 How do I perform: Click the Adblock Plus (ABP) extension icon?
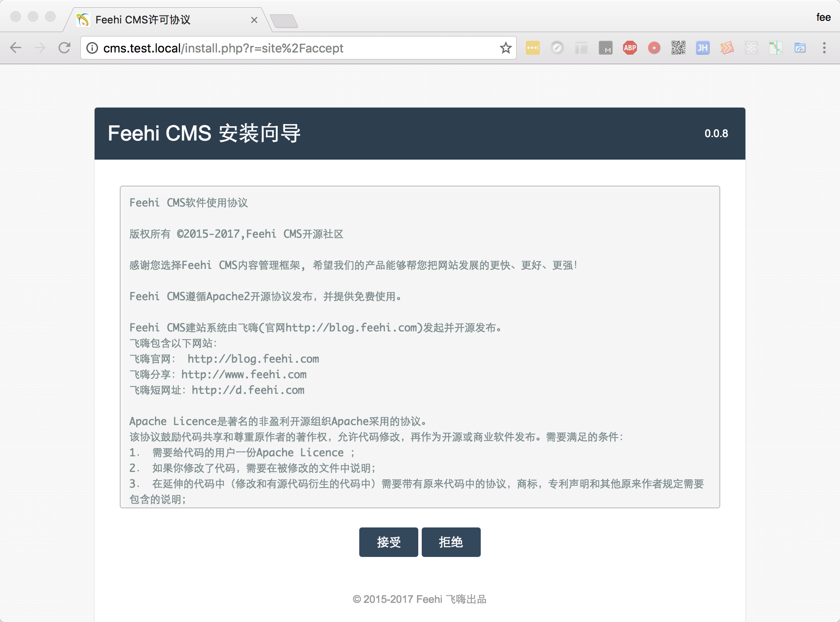click(630, 48)
